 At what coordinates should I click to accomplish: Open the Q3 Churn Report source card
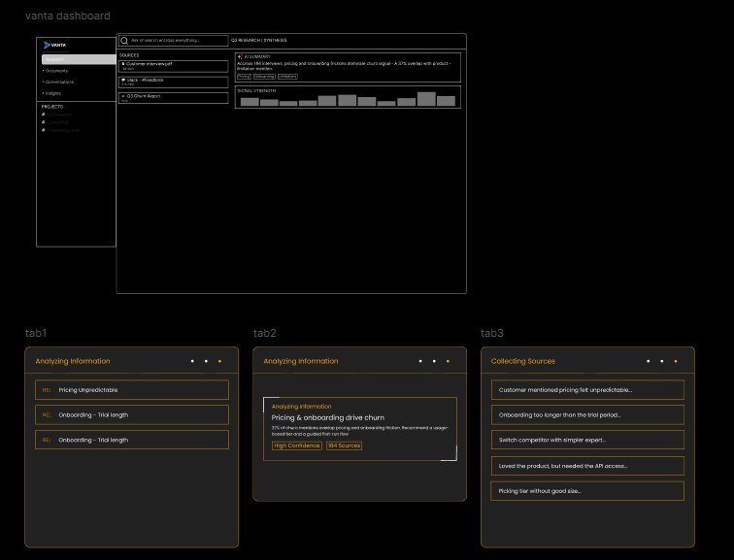pos(173,98)
